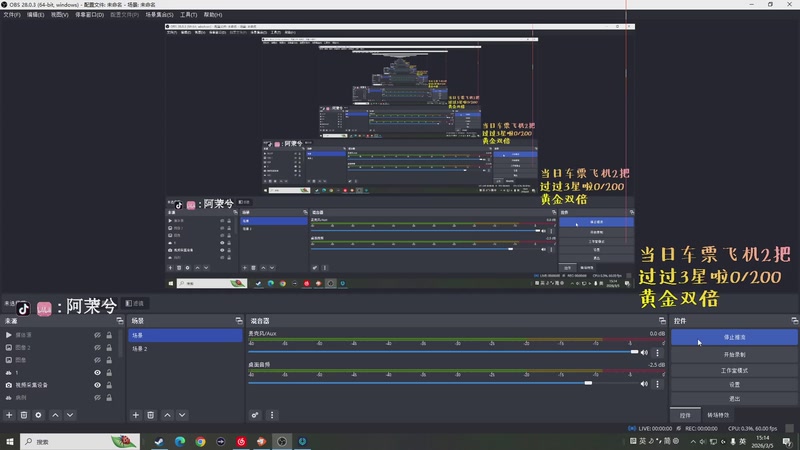Click the sources list scrollbar
This screenshot has height=450, width=800.
coord(120,344)
